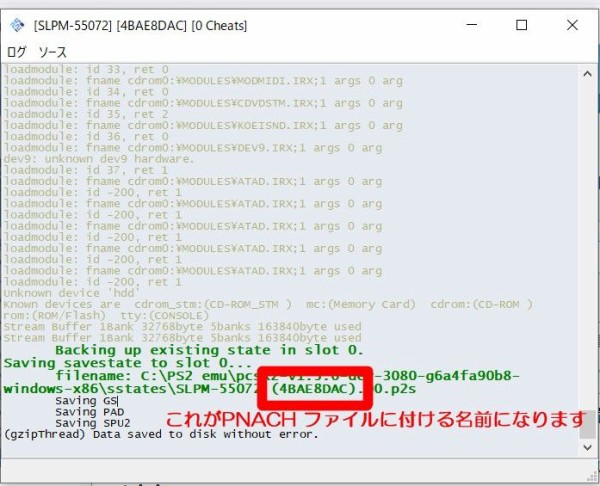The height and width of the screenshot is (486, 600).
Task: Close the console log window
Action: [x=572, y=25]
